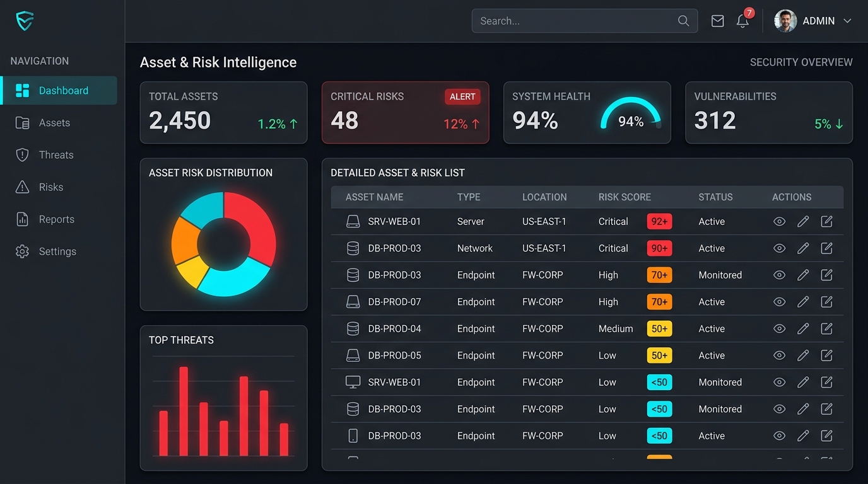Viewport: 868px width, 484px height.
Task: Toggle the eye icon for DB-PROD-03 Network row
Action: click(780, 248)
